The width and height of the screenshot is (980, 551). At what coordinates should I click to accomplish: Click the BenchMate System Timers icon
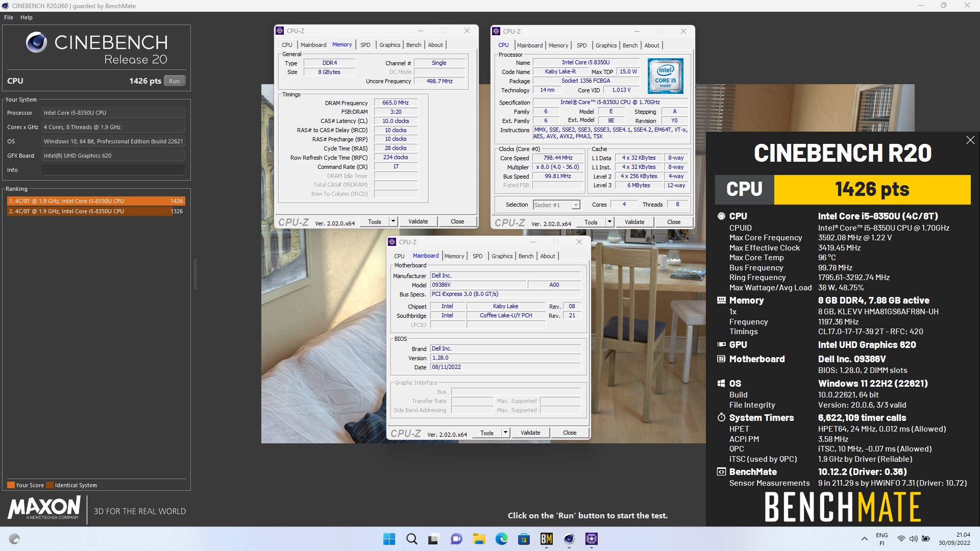pos(721,418)
